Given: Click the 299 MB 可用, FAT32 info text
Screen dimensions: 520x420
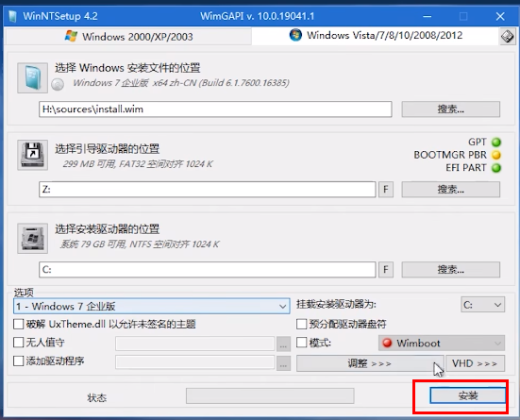Looking at the screenshot, I should coord(138,163).
